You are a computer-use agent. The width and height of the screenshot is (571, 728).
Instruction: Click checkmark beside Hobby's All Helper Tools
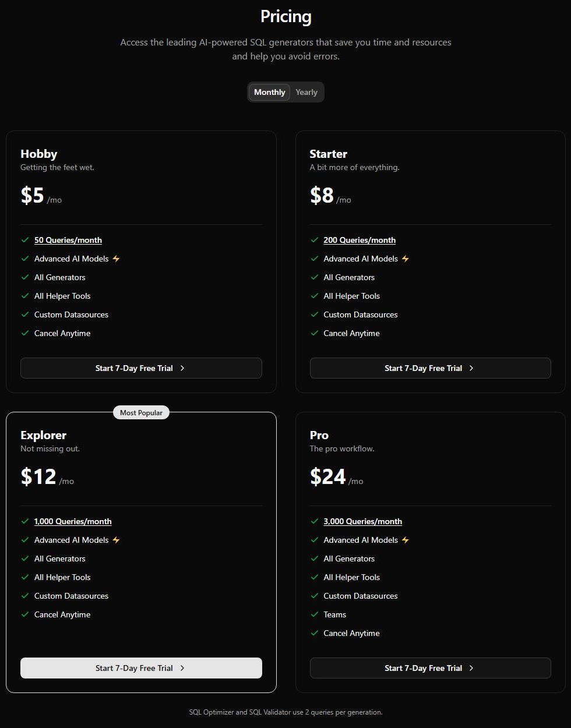[25, 296]
